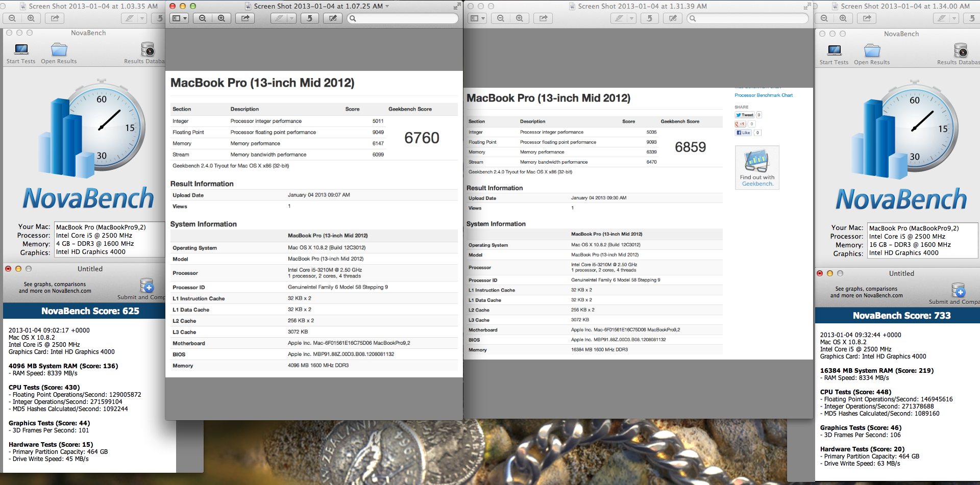Click the January 04 2013 09:07 AM upload date

[x=318, y=195]
